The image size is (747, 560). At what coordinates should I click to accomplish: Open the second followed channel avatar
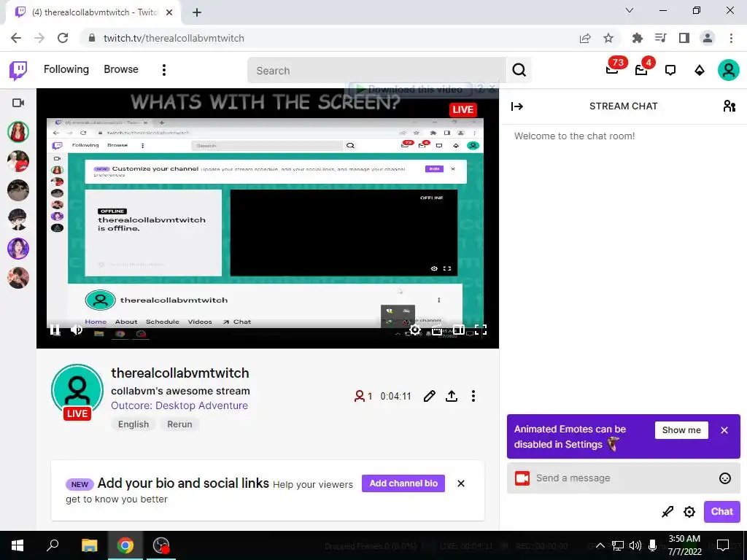coord(18,161)
